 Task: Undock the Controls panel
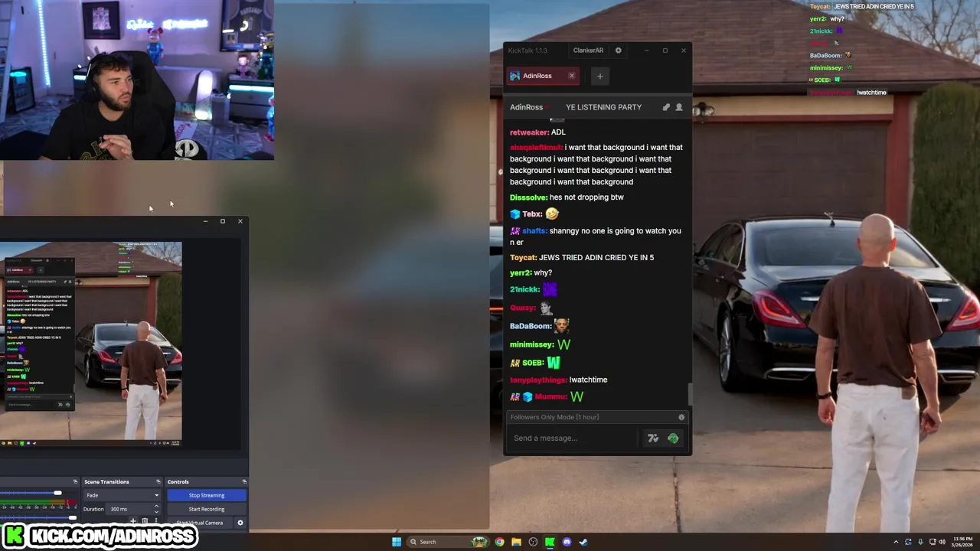244,481
